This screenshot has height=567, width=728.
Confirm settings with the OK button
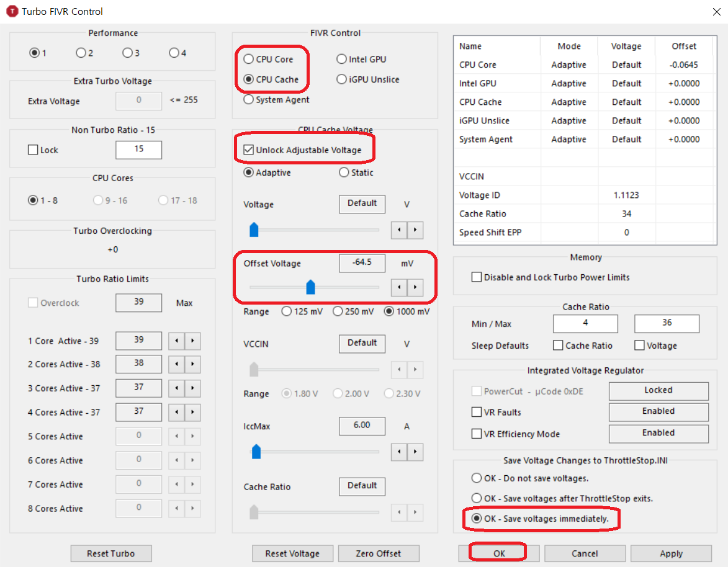(x=498, y=553)
